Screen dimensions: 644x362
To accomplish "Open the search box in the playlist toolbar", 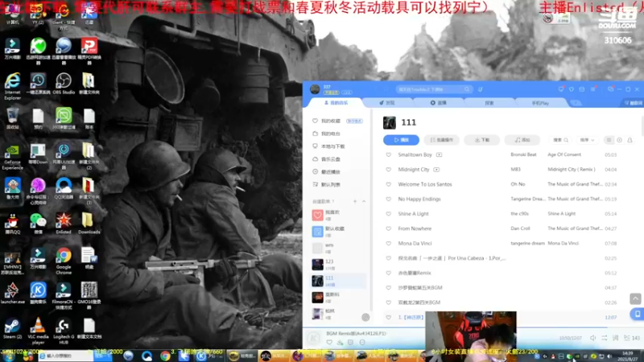I will 560,140.
